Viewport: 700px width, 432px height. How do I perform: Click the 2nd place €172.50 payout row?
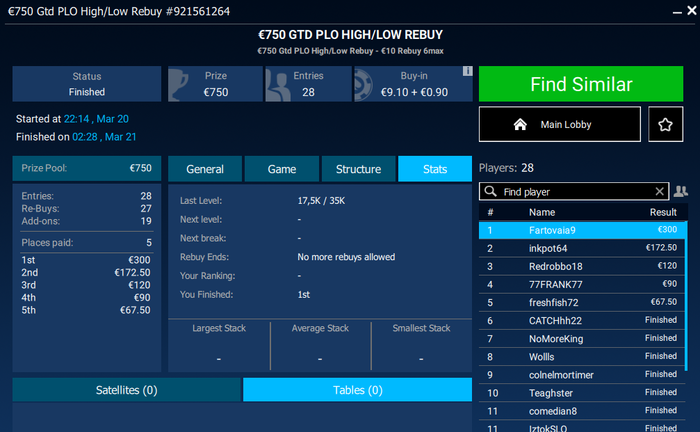86,272
